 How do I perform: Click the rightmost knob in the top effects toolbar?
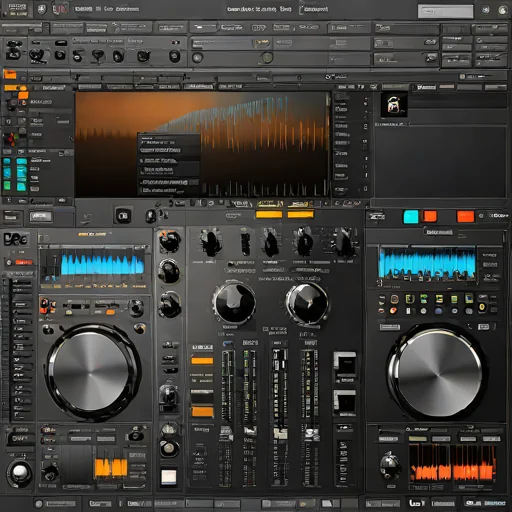point(174,56)
